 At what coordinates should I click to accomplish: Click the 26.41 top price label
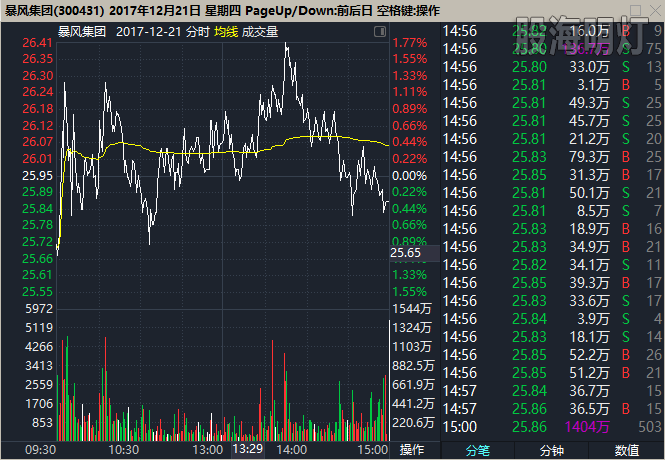[x=37, y=43]
